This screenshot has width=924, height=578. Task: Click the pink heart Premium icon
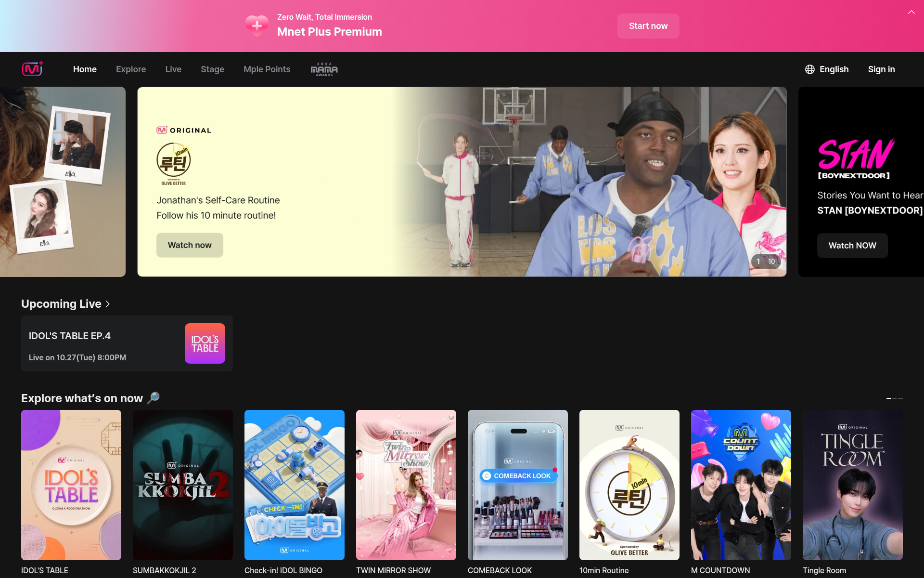[x=257, y=26]
